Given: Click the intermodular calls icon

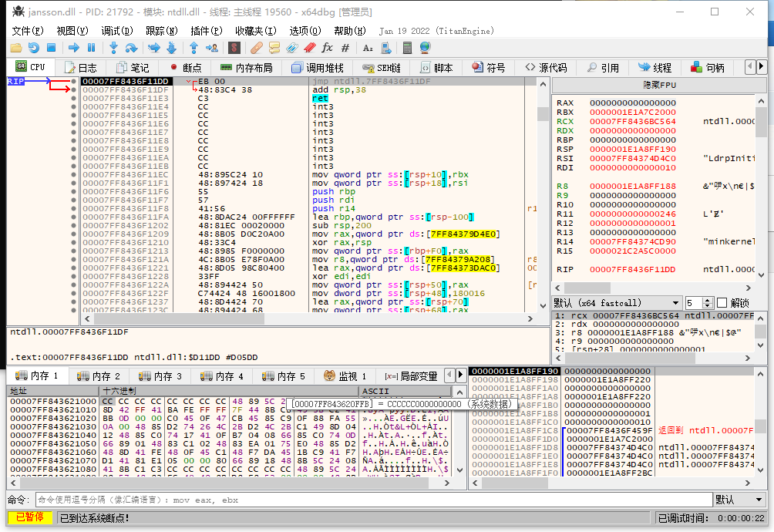Looking at the screenshot, I should (x=386, y=48).
